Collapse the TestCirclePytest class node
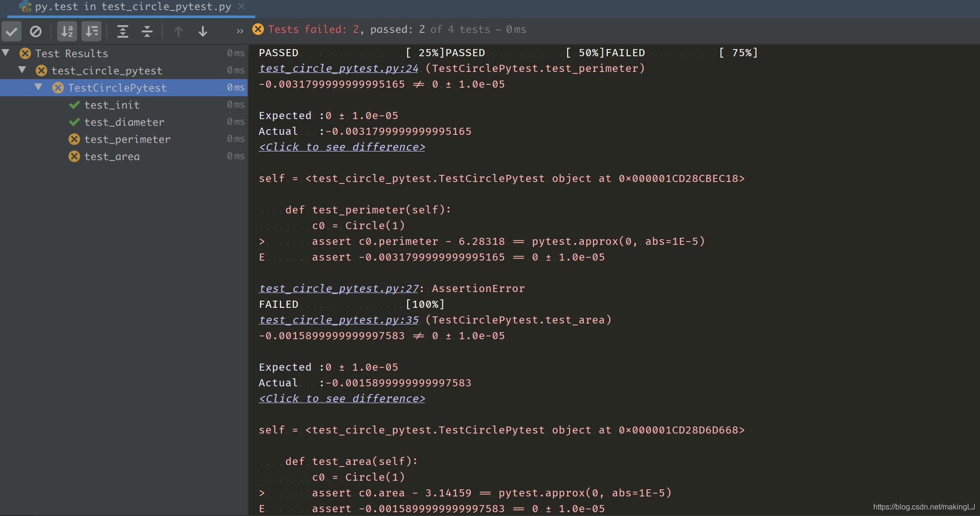The width and height of the screenshot is (980, 516). coord(39,87)
